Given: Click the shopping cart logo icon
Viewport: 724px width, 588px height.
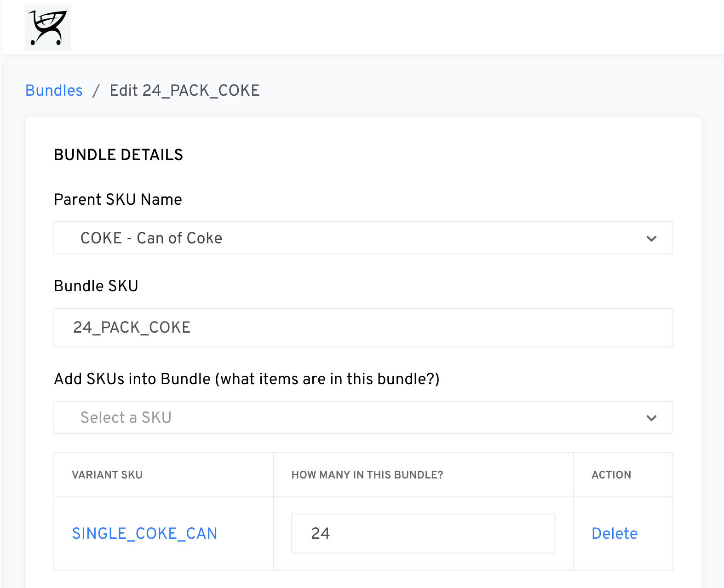Looking at the screenshot, I should [47, 28].
